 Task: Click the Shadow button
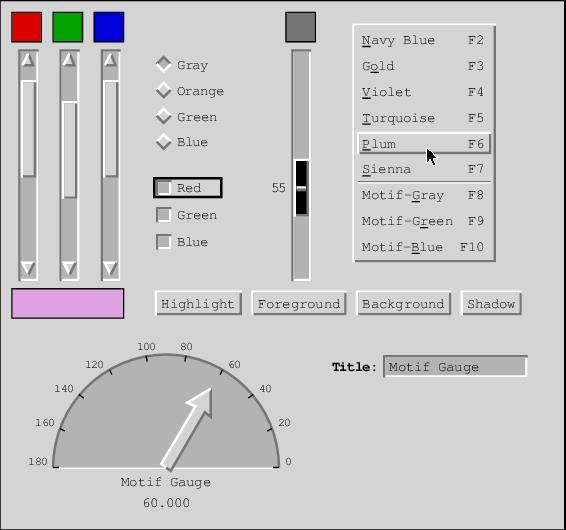pyautogui.click(x=491, y=303)
